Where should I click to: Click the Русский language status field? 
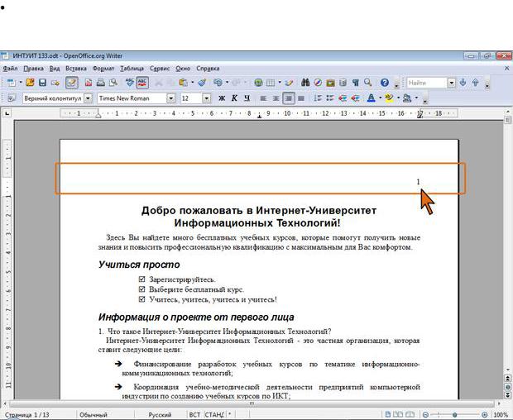(160, 414)
